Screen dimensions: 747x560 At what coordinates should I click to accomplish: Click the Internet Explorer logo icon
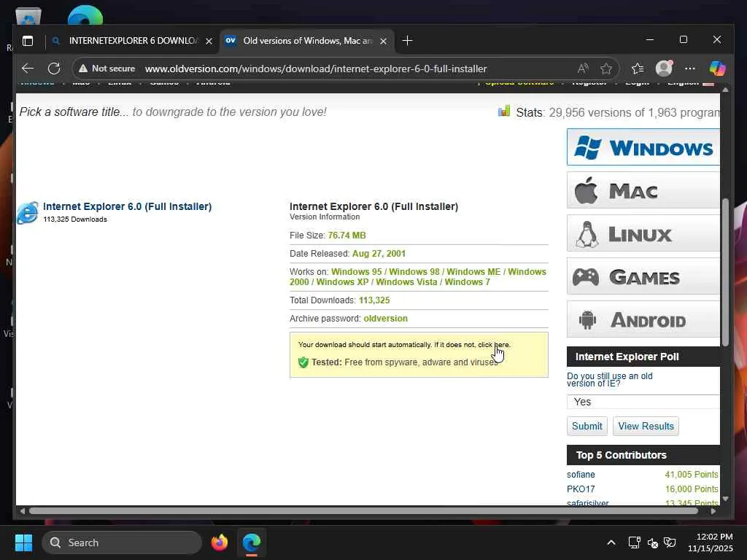28,212
